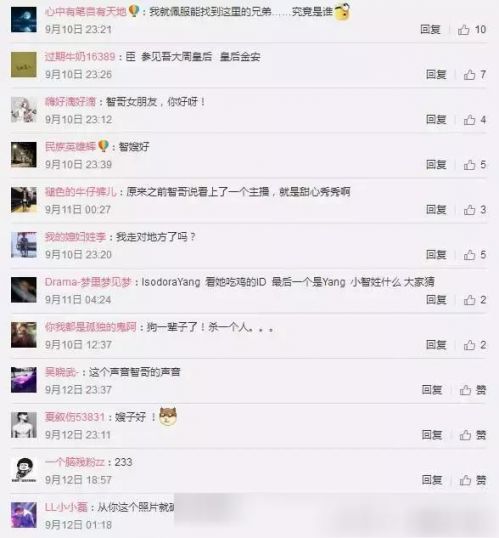Viewport: 499px width, 538px height.
Task: Thumbs-up the 我走对地方了吗 comment
Action: click(475, 255)
